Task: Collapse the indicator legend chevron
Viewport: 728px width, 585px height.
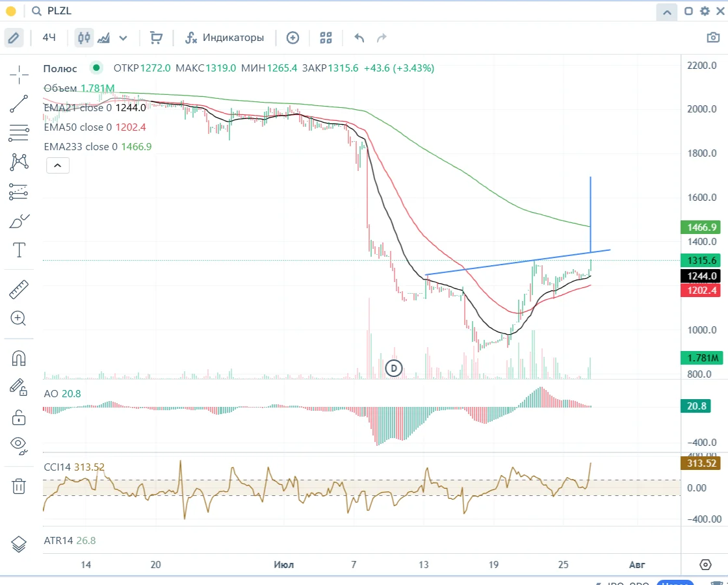Action: [x=58, y=165]
